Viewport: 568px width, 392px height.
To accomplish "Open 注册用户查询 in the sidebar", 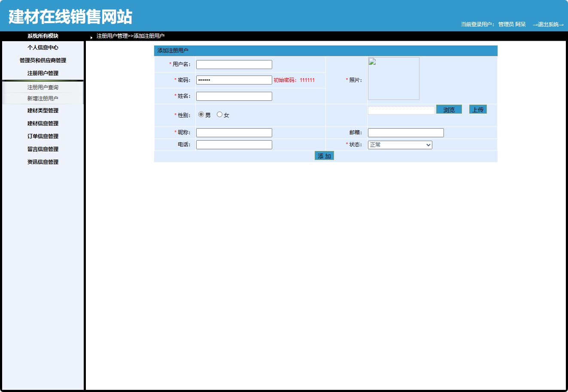I will (43, 87).
